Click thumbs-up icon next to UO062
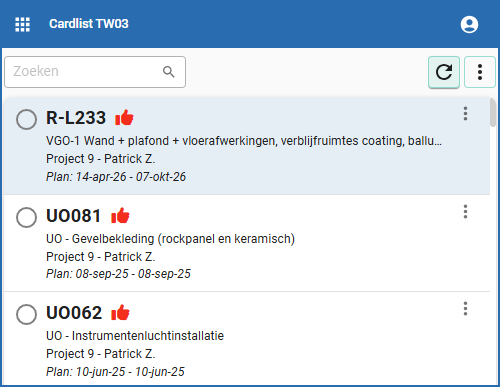The width and height of the screenshot is (500, 387). 120,313
